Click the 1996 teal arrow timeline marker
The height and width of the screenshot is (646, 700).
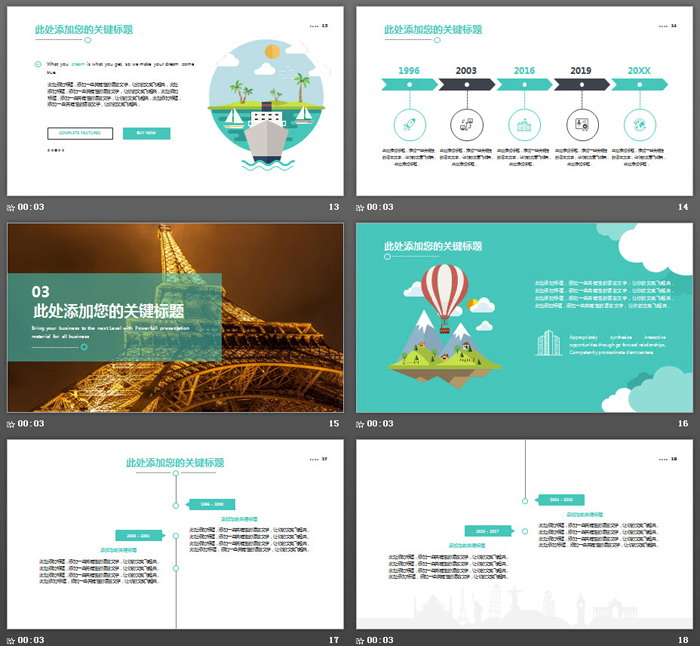[409, 84]
